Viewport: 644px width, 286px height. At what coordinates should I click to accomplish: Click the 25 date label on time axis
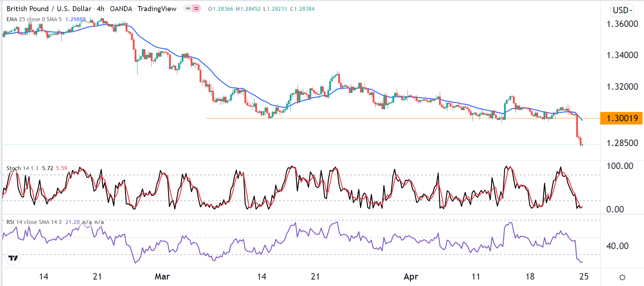(584, 276)
